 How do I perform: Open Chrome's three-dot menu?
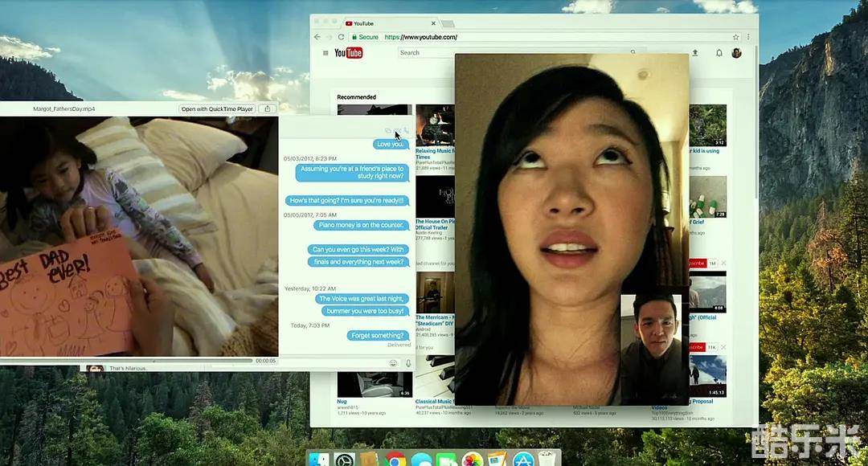pos(749,37)
